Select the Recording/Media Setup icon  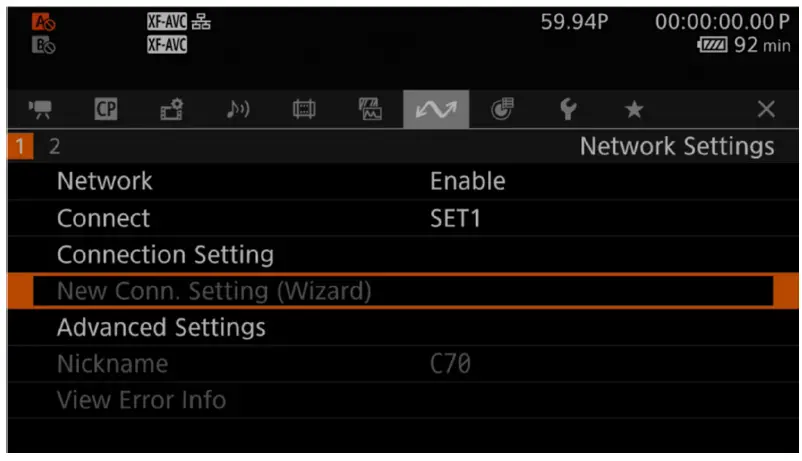[x=167, y=110]
